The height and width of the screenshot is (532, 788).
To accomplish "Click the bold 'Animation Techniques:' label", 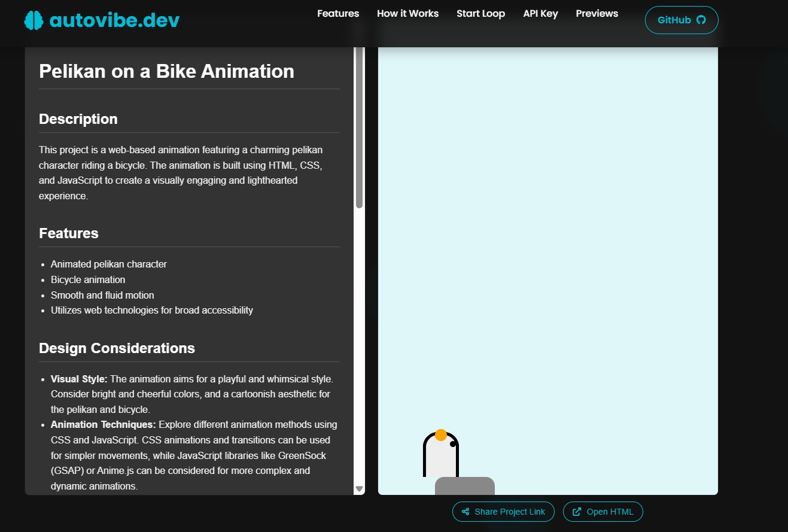I will (104, 424).
